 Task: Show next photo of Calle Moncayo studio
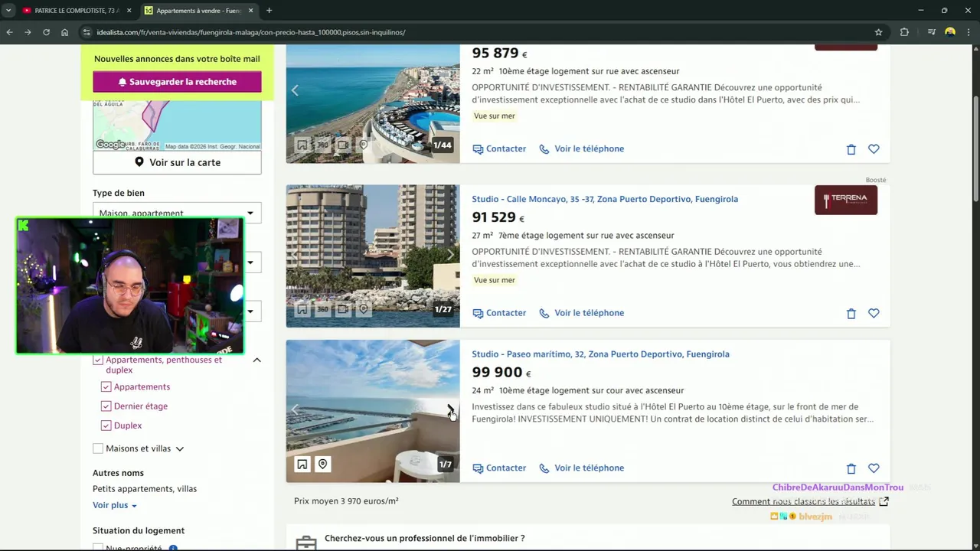tap(450, 255)
